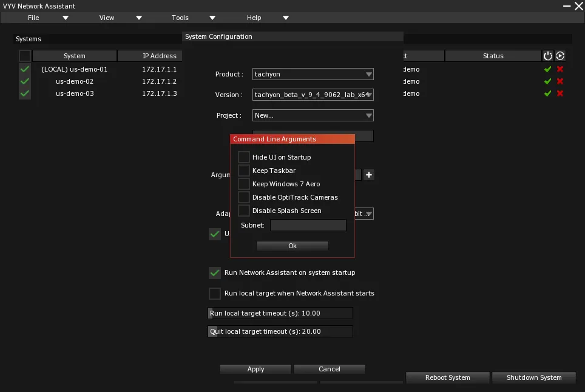585x392 pixels.
Task: Click the play icon in the Status header
Action: (x=560, y=56)
